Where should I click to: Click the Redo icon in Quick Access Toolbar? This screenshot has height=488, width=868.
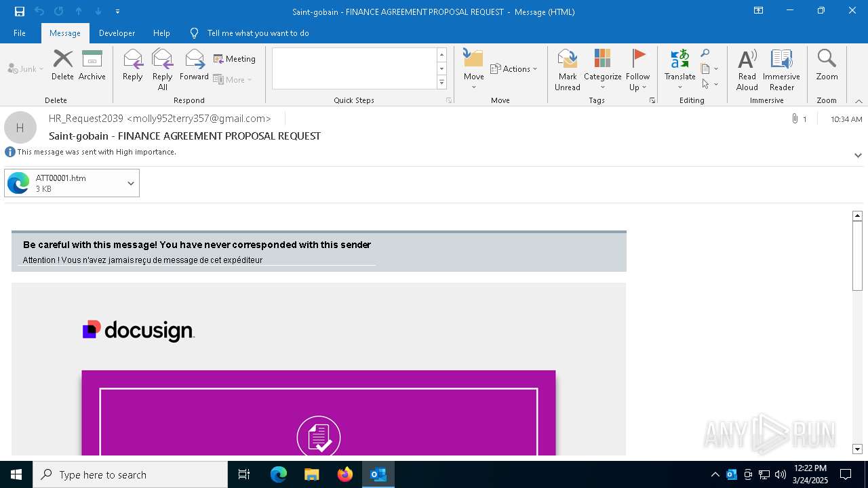coord(59,12)
